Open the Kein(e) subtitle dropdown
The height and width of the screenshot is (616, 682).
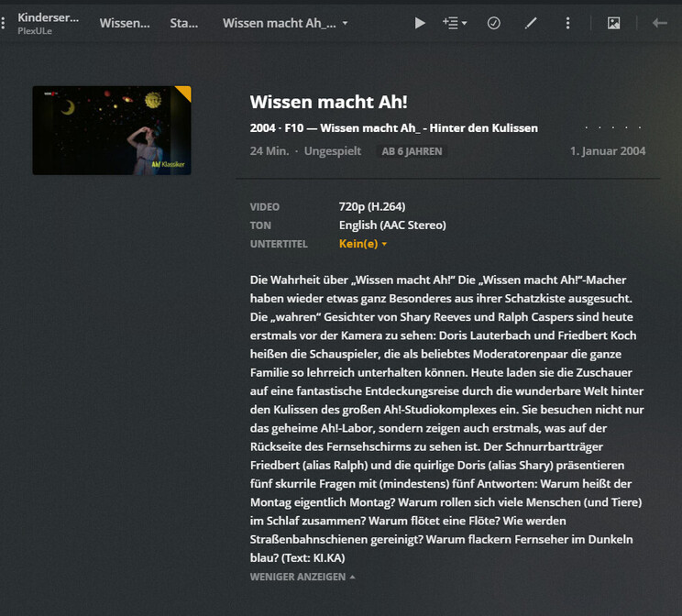coord(363,244)
